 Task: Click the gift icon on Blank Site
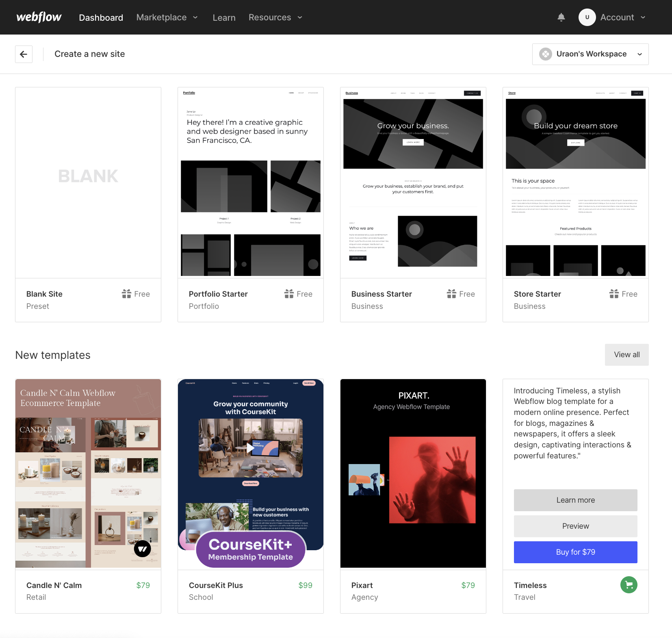(x=126, y=294)
